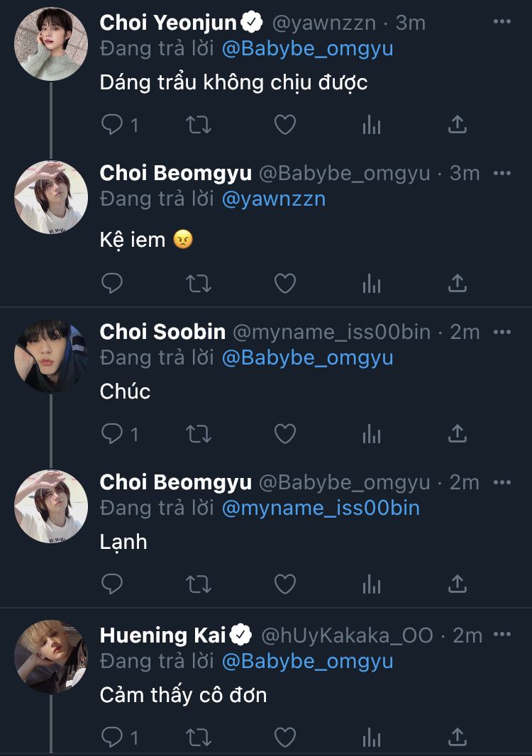Screen dimensions: 532x756
Task: Like Choi Yeonjun's "Dáng trẩu không chịu được" tweet
Action: pyautogui.click(x=284, y=126)
